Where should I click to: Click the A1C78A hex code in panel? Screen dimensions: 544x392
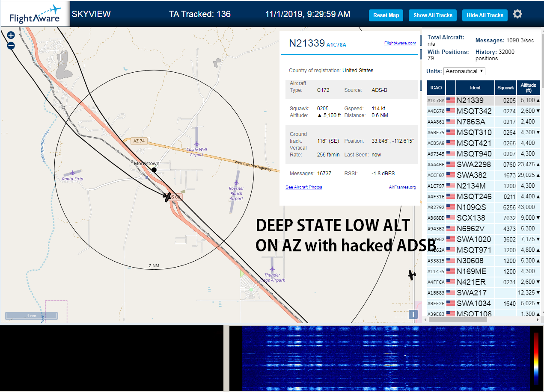coord(336,44)
